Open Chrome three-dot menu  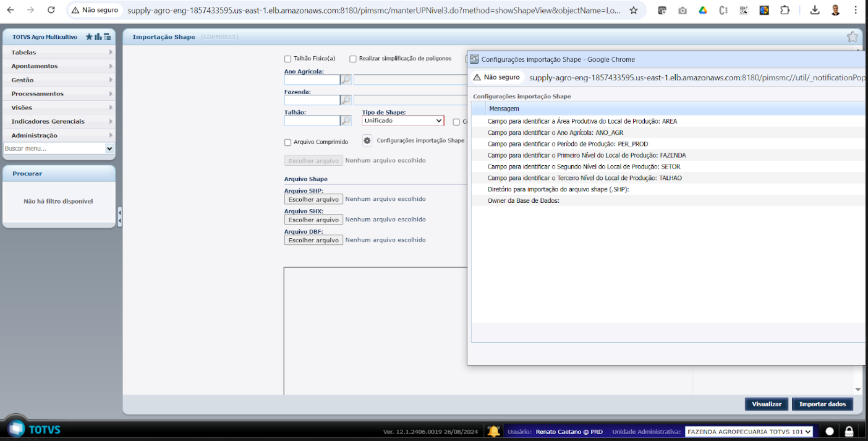(856, 10)
